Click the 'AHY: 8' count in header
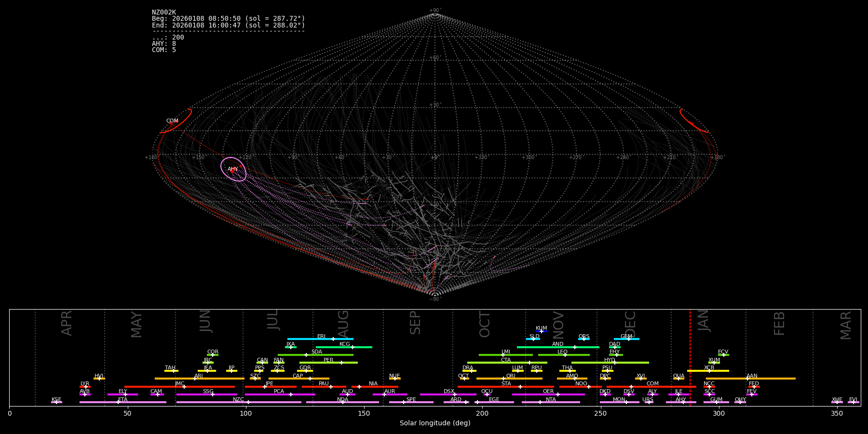The width and height of the screenshot is (868, 434). pyautogui.click(x=164, y=44)
